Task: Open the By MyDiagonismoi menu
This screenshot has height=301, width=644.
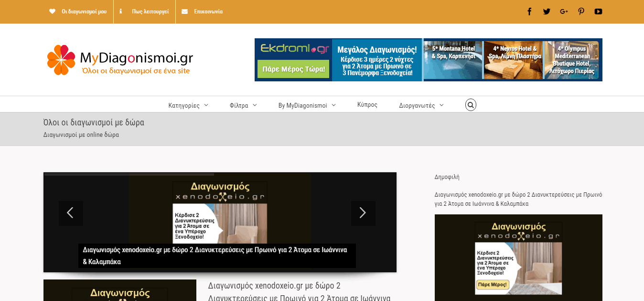Action: pos(307,105)
